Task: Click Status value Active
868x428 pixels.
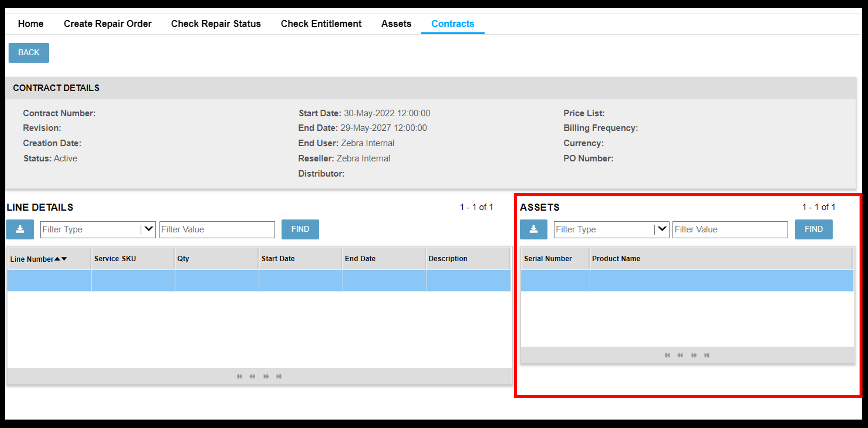Action: click(65, 158)
